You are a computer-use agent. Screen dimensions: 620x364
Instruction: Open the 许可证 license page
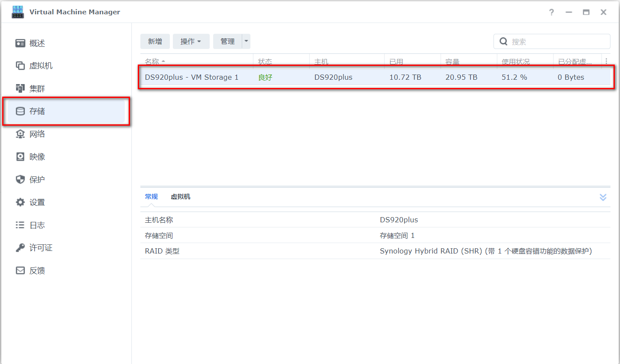click(x=38, y=247)
